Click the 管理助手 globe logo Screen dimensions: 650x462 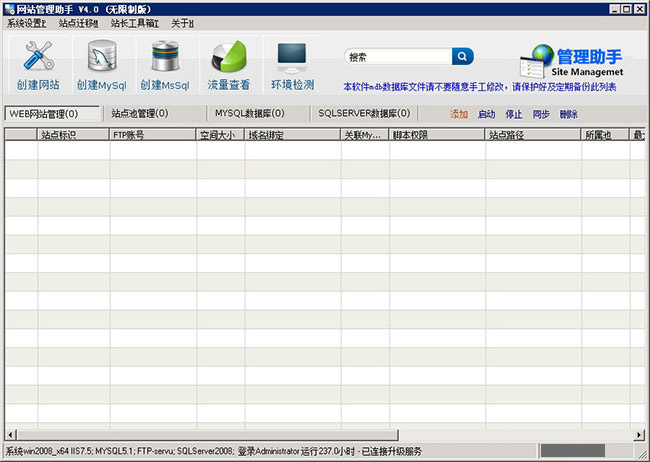click(543, 59)
